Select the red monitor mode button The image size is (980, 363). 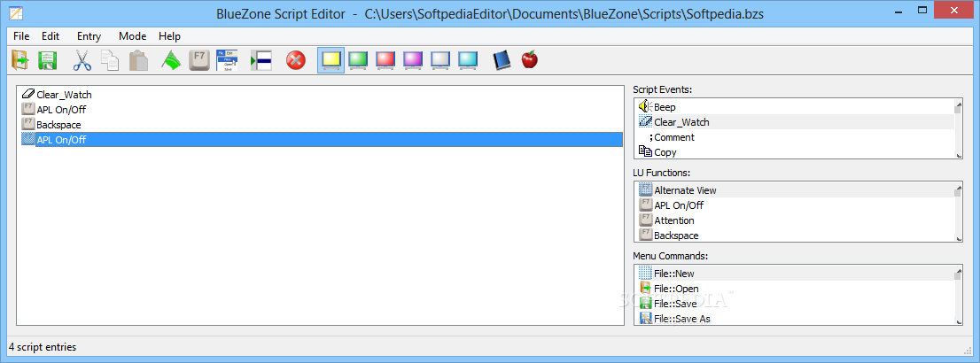pos(386,60)
